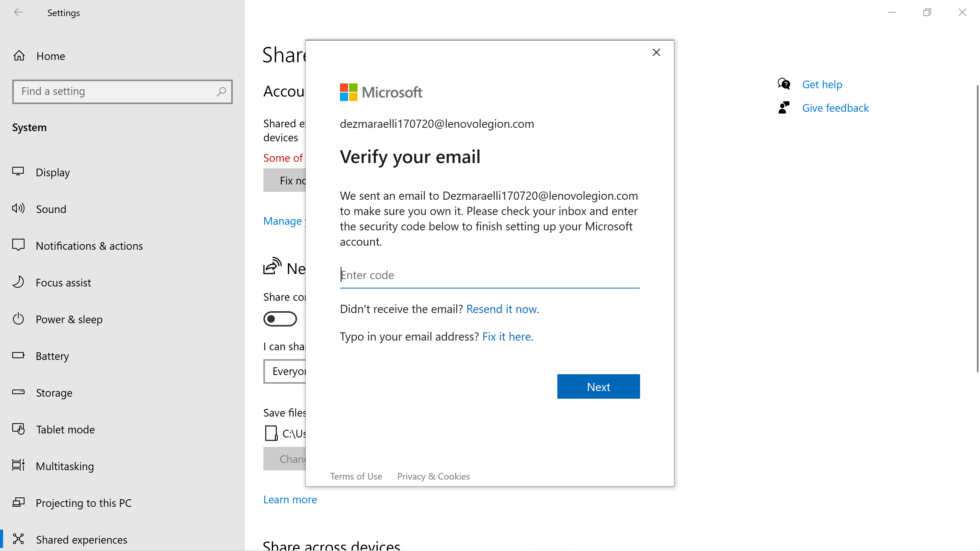Open the Tablet mode icon
980x551 pixels.
[18, 429]
